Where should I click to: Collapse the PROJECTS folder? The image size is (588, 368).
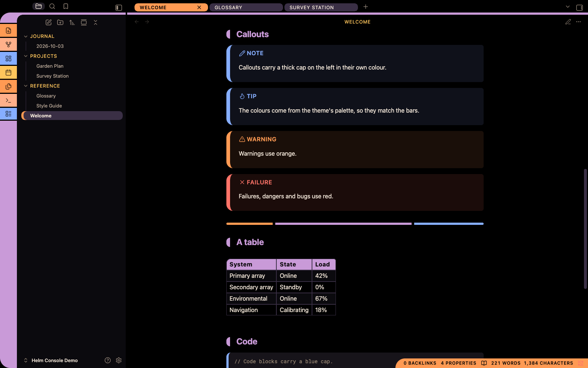pyautogui.click(x=26, y=56)
